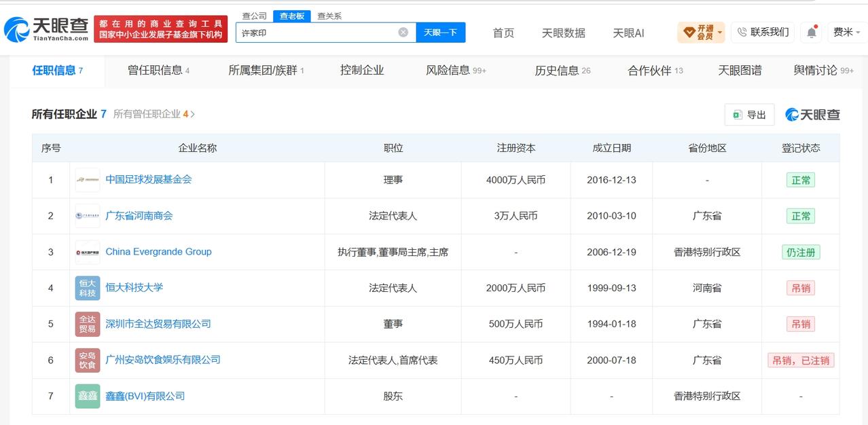This screenshot has height=425, width=868.
Task: Select the 吊销 status for 恒大科技大学
Action: [x=801, y=288]
